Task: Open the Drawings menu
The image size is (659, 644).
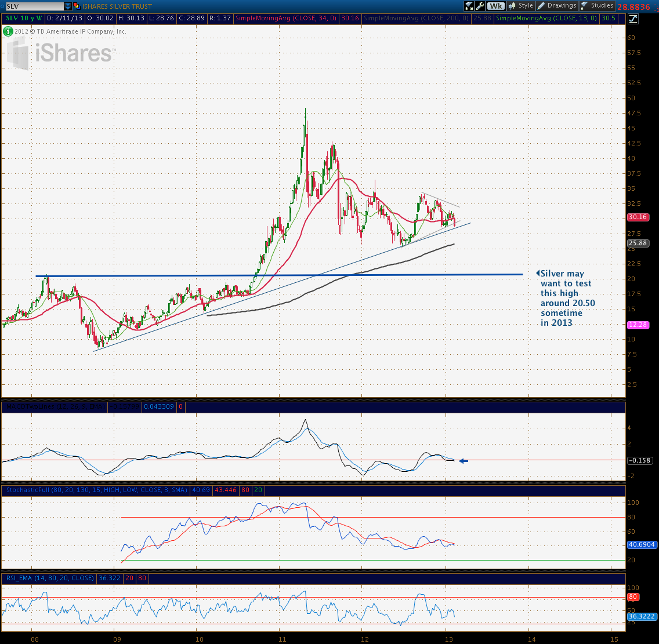Action: (x=557, y=6)
